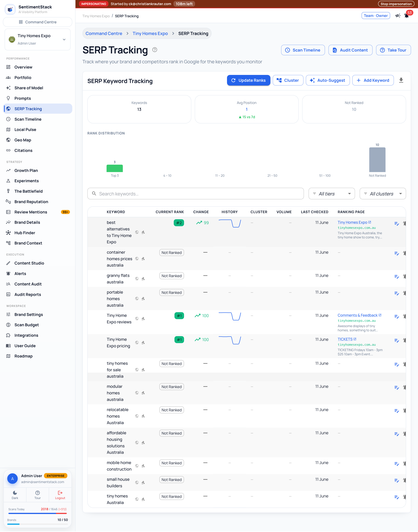Click edit-note icon for 'Tiny Home Expo pricing' row

[397, 340]
